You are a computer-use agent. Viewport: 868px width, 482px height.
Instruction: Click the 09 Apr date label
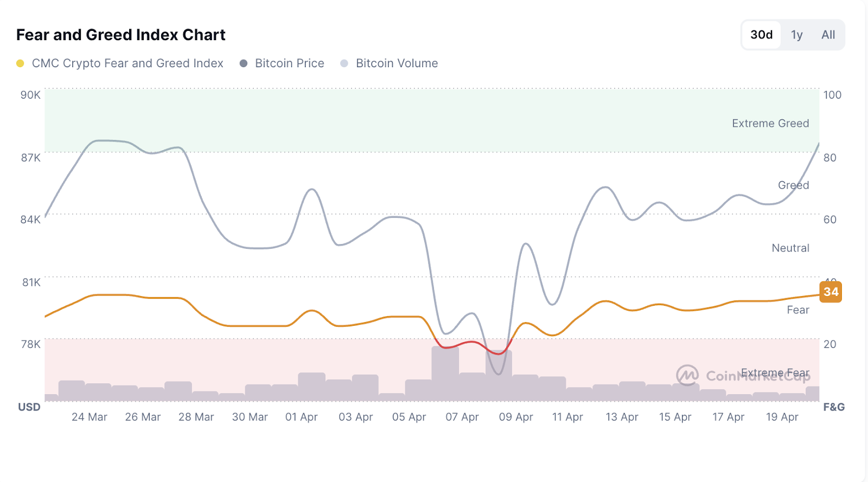coord(516,417)
